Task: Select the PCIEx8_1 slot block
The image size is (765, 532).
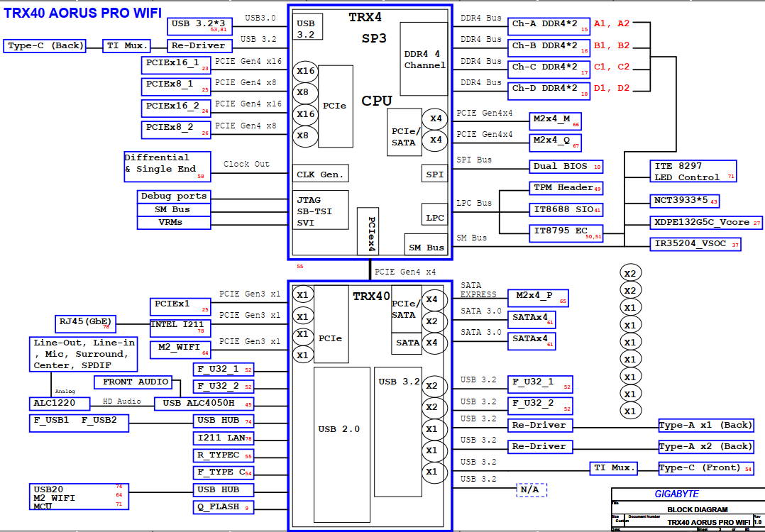Action: click(176, 87)
